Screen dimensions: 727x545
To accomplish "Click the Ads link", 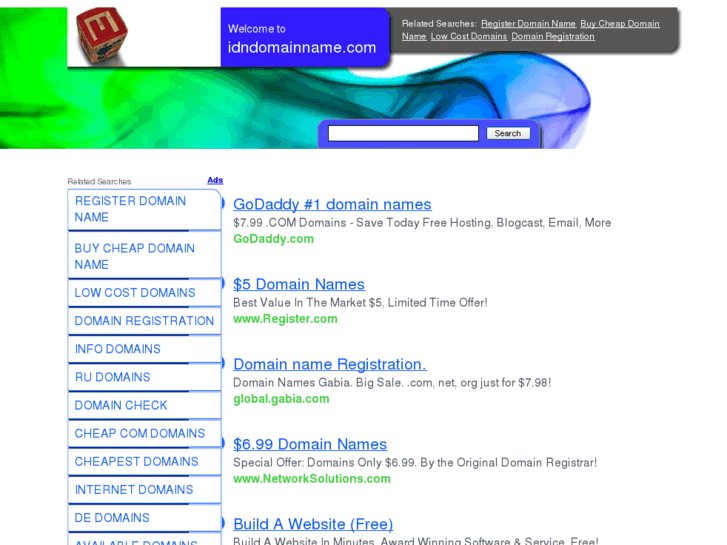I will [215, 180].
